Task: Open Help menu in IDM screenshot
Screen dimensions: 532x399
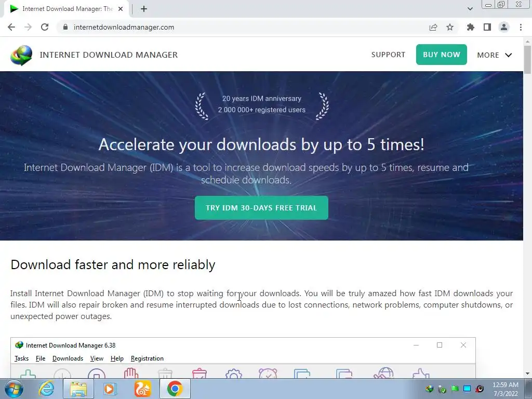Action: 117,358
